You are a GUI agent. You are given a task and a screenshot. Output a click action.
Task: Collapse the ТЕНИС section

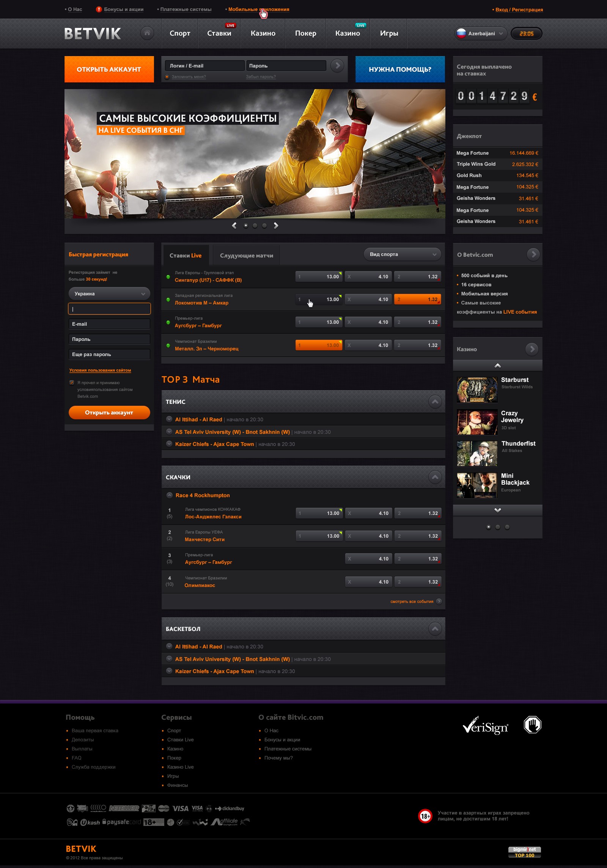coord(435,401)
